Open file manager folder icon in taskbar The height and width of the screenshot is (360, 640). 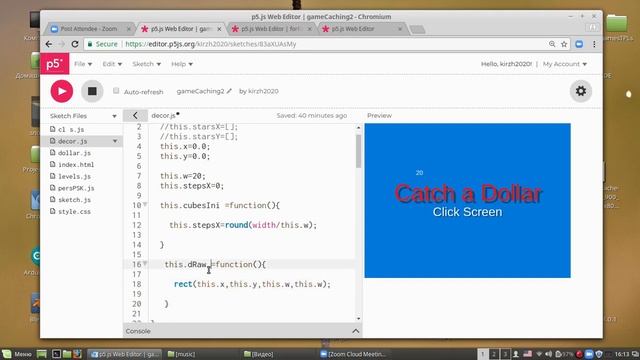pyautogui.click(x=67, y=354)
